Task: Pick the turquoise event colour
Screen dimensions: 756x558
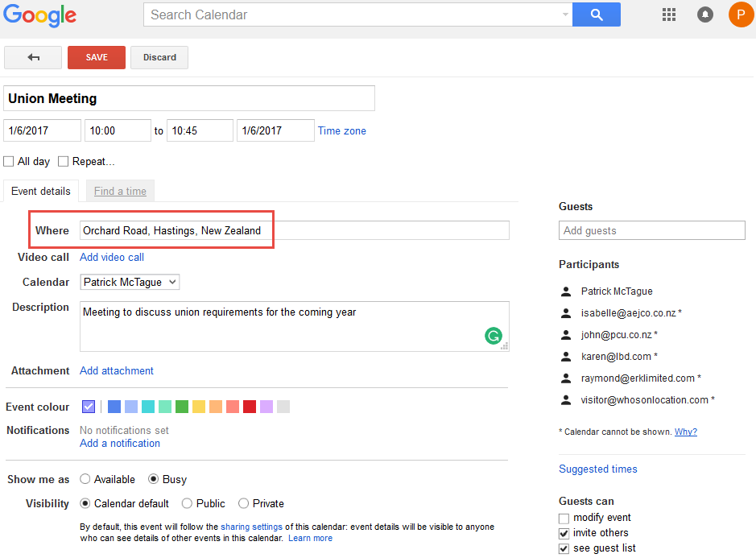Action: [148, 407]
